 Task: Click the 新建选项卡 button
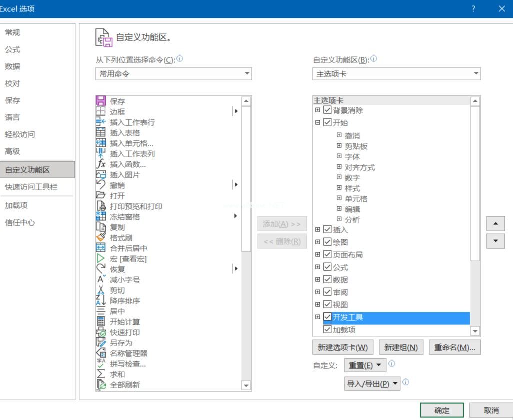pos(343,347)
